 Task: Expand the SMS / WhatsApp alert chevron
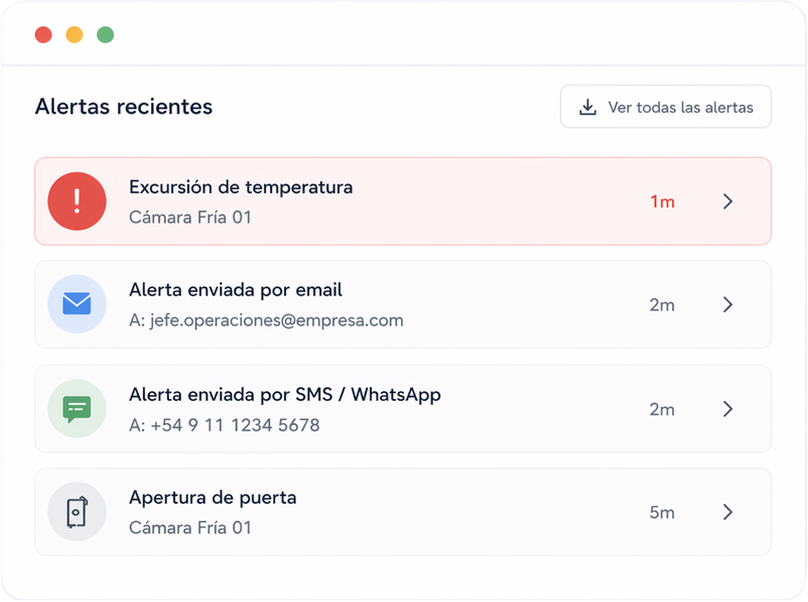pos(728,409)
